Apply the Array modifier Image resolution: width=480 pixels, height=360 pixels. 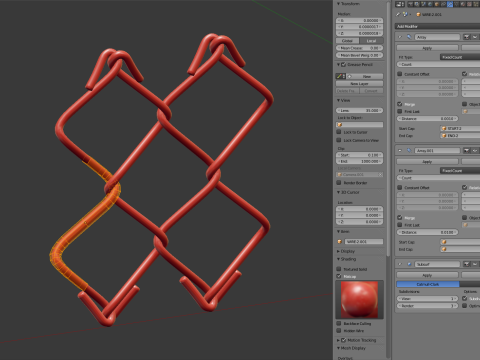tap(427, 48)
